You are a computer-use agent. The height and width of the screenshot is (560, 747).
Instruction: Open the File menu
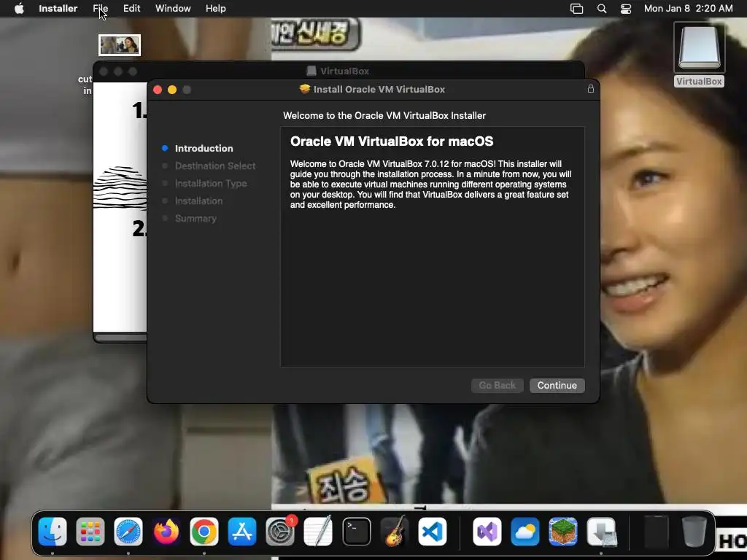pos(101,9)
